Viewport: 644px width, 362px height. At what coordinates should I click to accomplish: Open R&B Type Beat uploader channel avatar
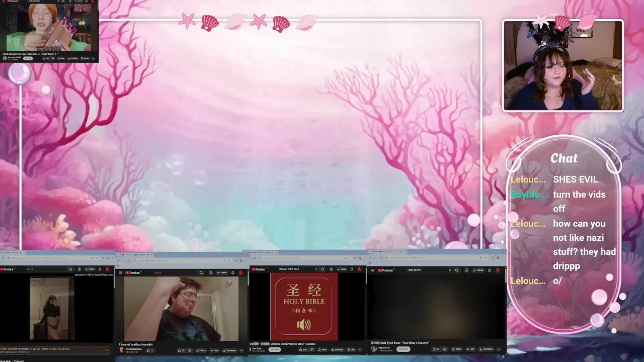coord(374,349)
